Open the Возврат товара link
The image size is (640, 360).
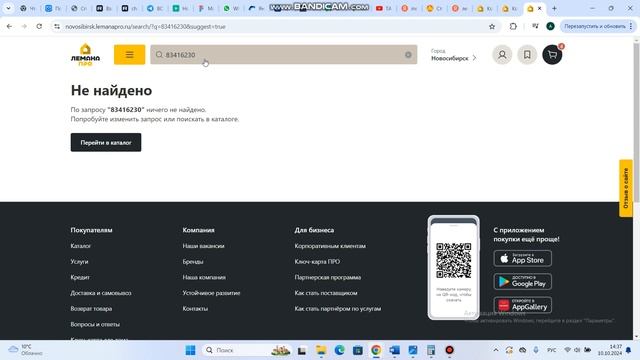(91, 309)
